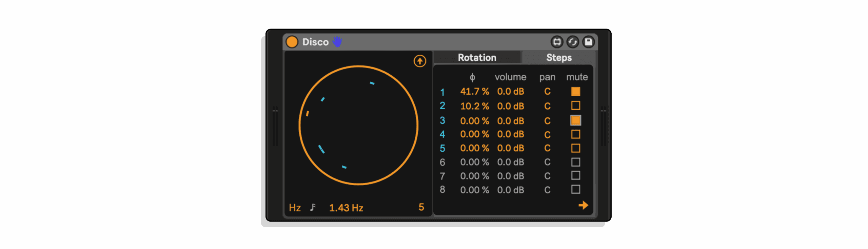This screenshot has width=868, height=249.
Task: Select the note sync mode icon
Action: click(x=313, y=207)
